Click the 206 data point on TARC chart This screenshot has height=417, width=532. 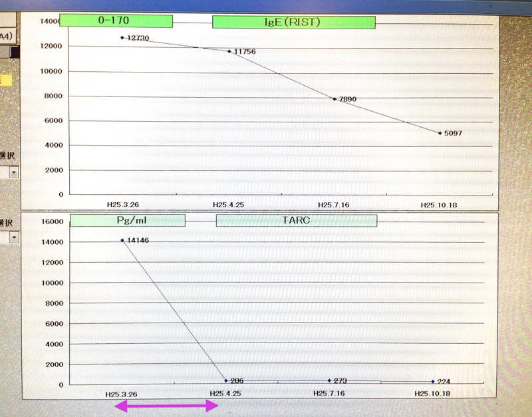[x=226, y=380]
